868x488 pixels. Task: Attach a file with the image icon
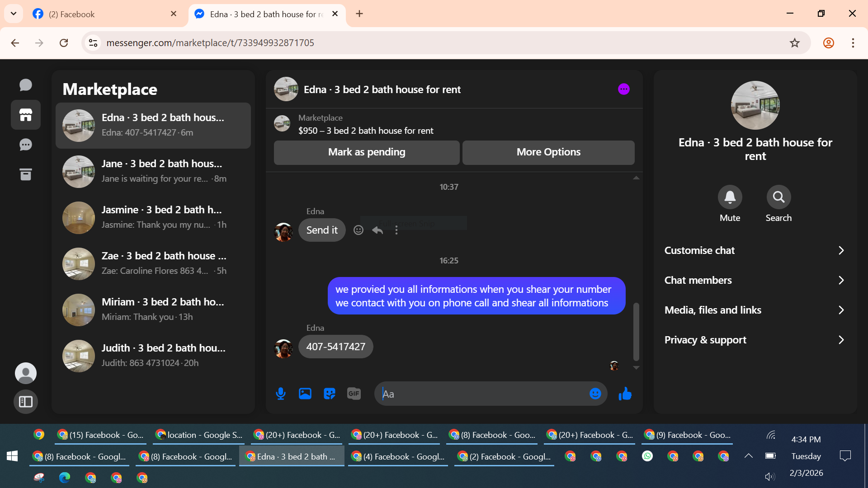pyautogui.click(x=305, y=394)
